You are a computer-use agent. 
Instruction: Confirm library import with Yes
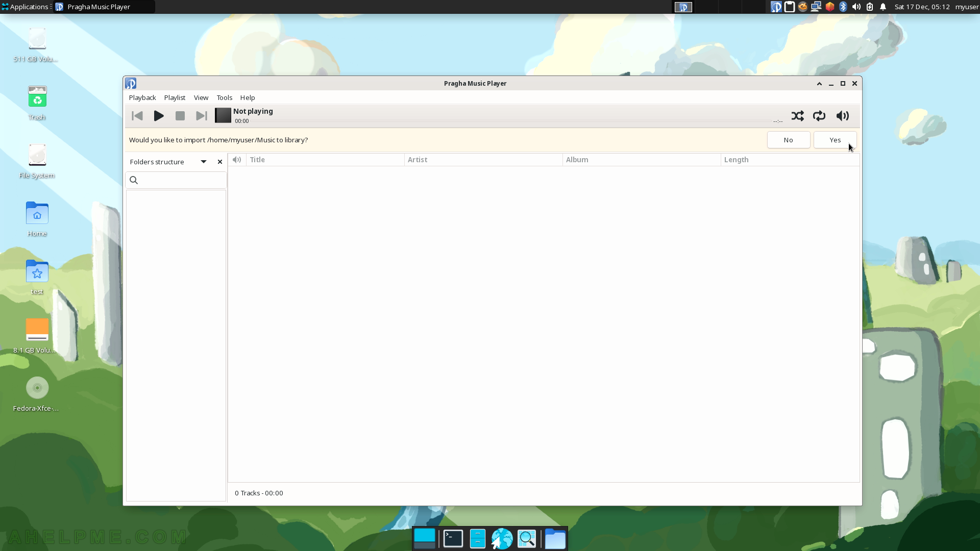point(835,140)
